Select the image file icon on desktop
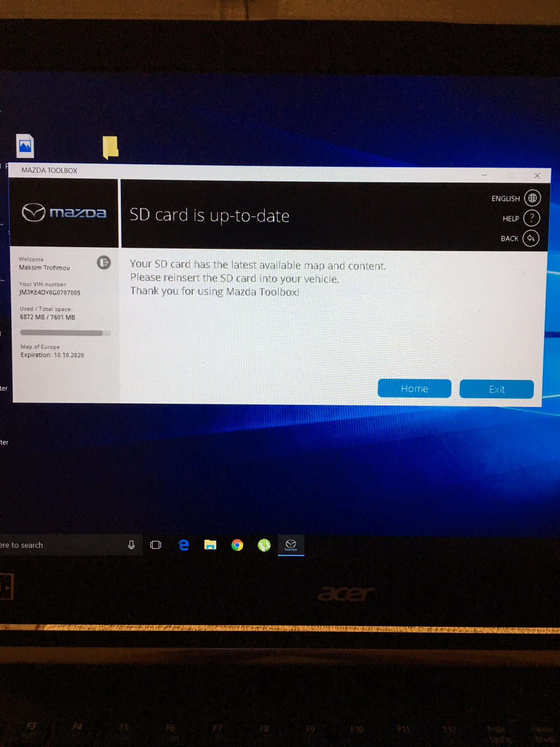Viewport: 560px width, 747px height. pyautogui.click(x=25, y=146)
